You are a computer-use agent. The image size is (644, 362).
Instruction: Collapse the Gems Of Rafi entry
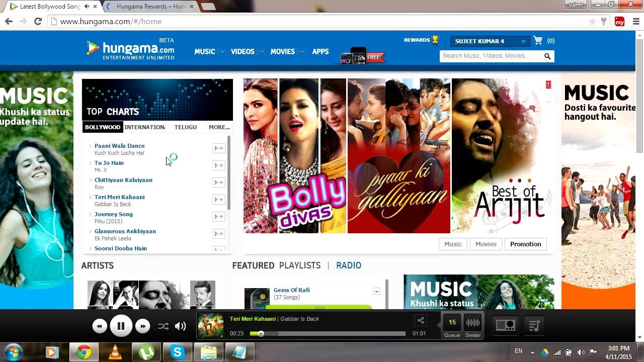pos(376,292)
